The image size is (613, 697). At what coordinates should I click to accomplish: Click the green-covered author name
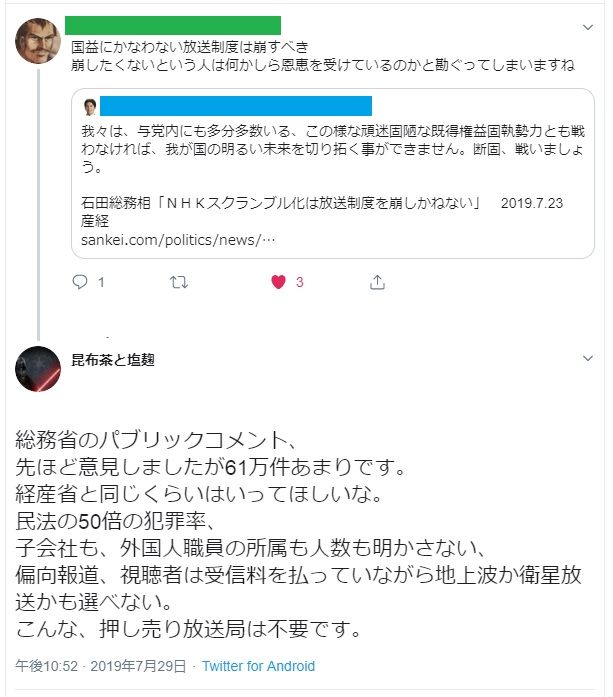[172, 26]
